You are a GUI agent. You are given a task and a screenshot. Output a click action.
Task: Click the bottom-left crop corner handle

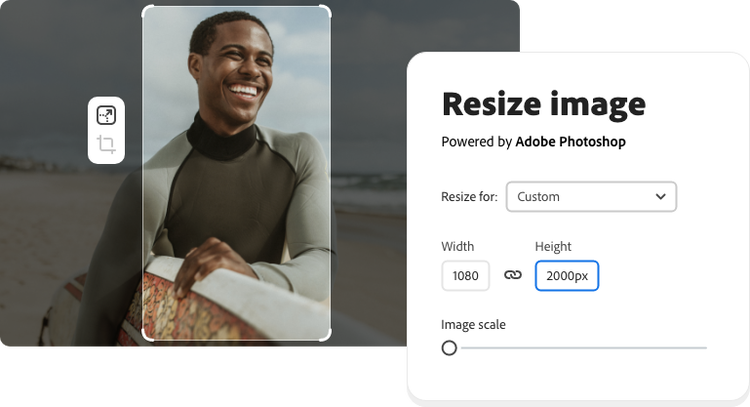[x=146, y=337]
